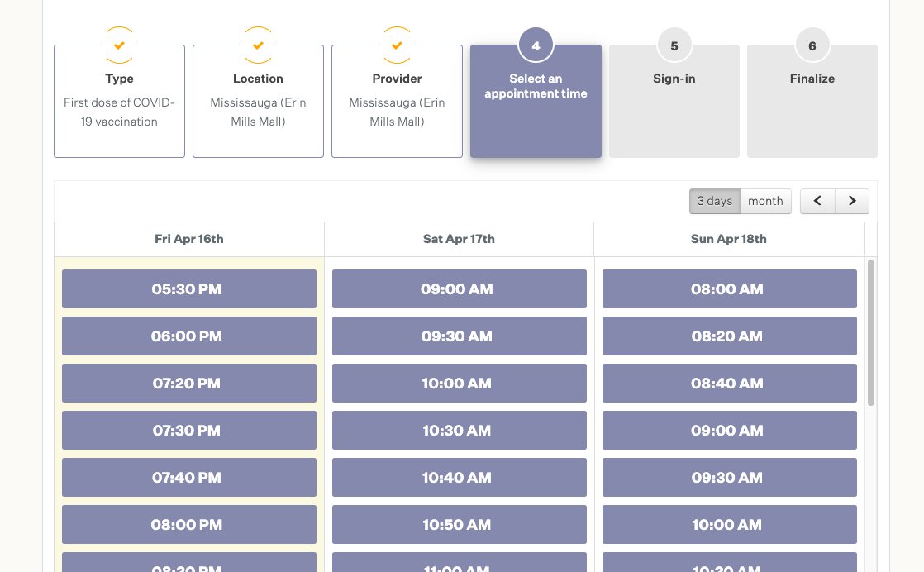Click the step 5 number badge
The width and height of the screenshot is (924, 572).
coord(674,45)
